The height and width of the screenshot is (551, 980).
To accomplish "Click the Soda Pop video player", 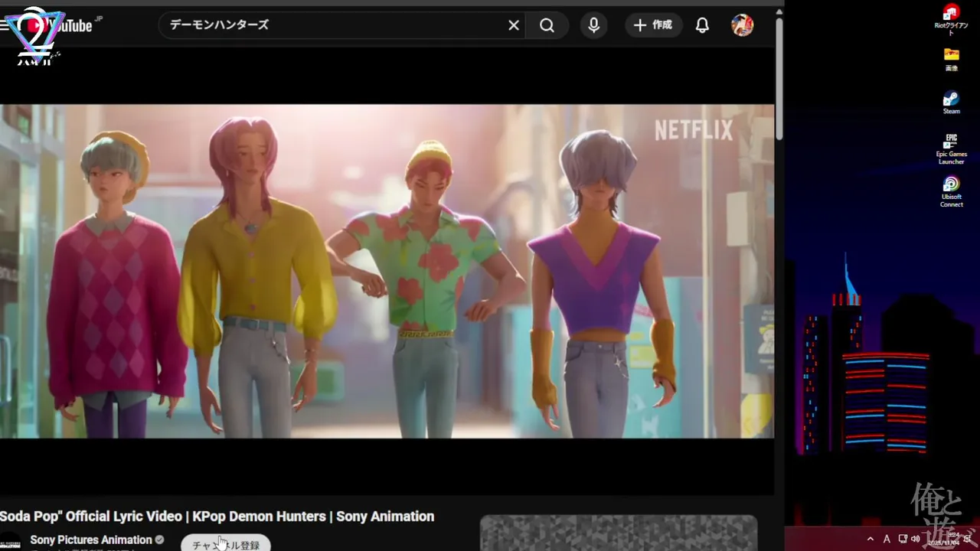I will [387, 271].
